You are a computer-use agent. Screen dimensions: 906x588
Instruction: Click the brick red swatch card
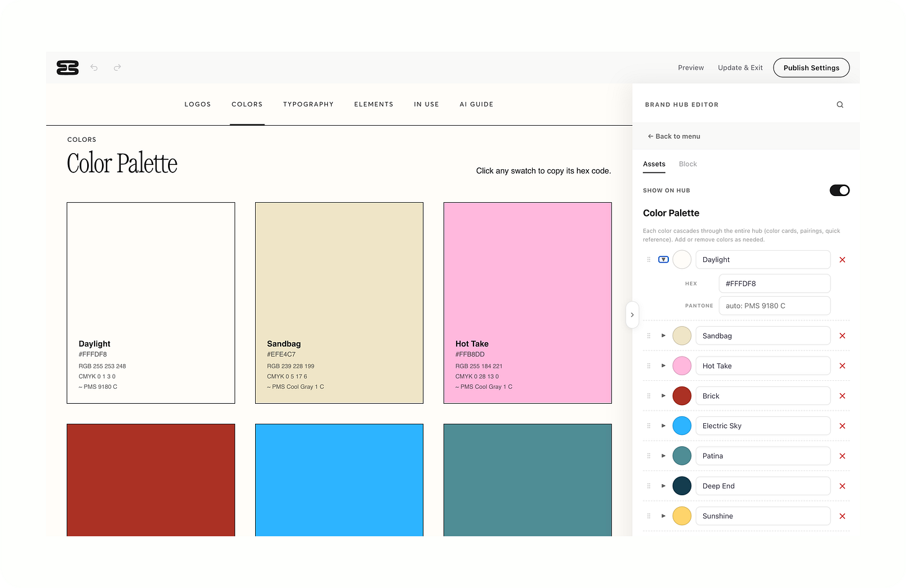click(x=151, y=480)
